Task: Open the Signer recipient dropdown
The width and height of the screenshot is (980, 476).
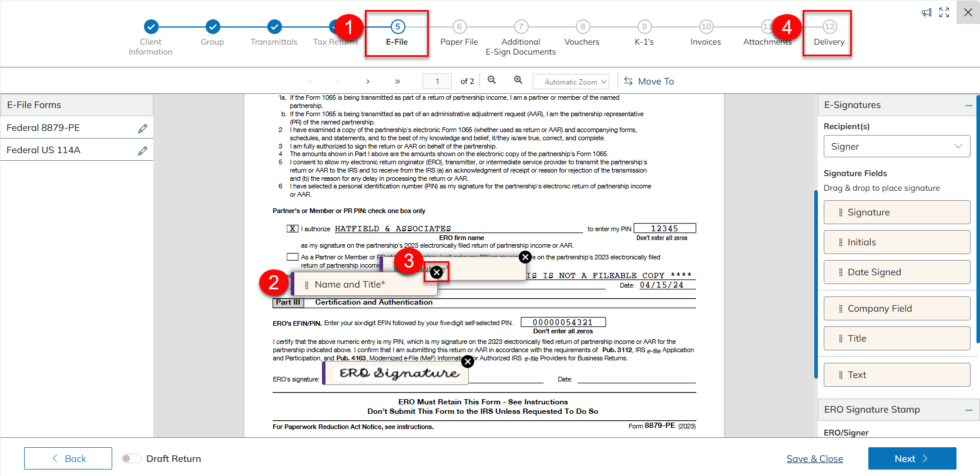Action: coord(896,146)
